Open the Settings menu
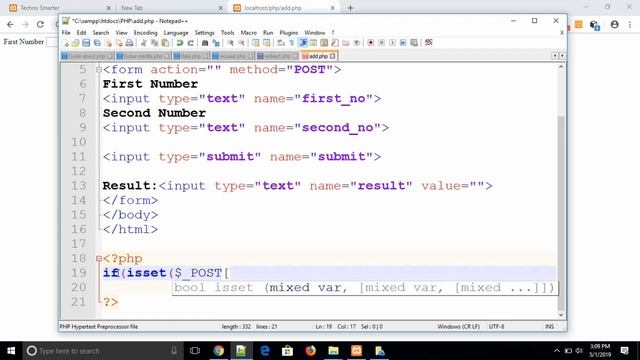The width and height of the screenshot is (640, 360). pos(204,33)
